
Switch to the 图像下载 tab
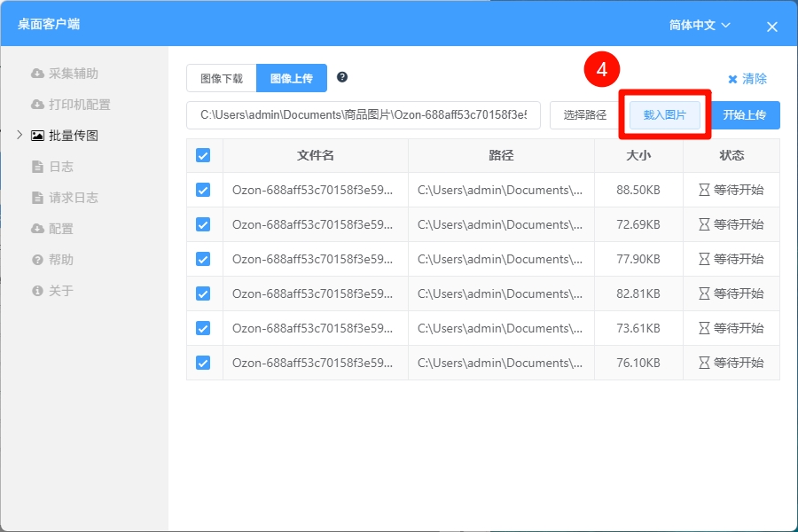point(222,78)
